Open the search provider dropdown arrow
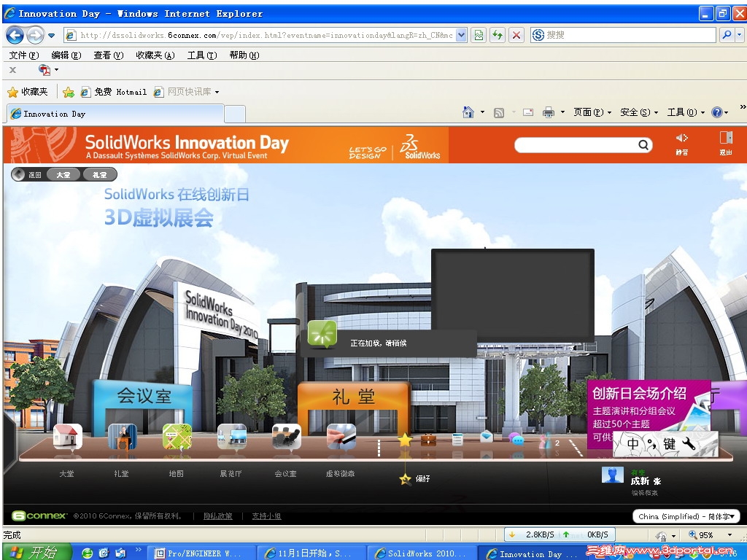 (x=739, y=35)
